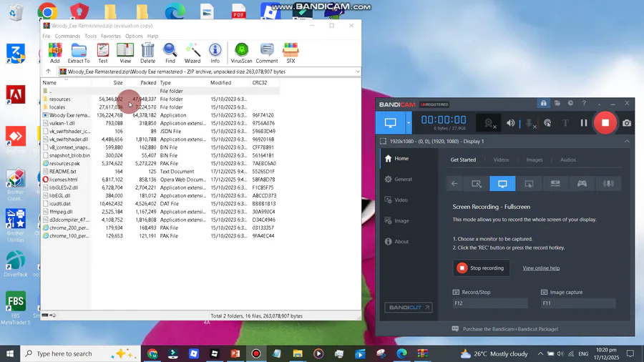This screenshot has height=362, width=644.
Task: Click the back arrow in Bandicam mode bar
Action: (454, 183)
